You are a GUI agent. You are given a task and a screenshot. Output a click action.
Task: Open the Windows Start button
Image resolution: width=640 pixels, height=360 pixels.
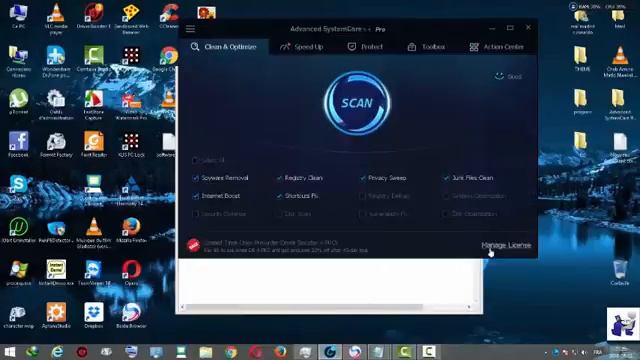coord(9,352)
